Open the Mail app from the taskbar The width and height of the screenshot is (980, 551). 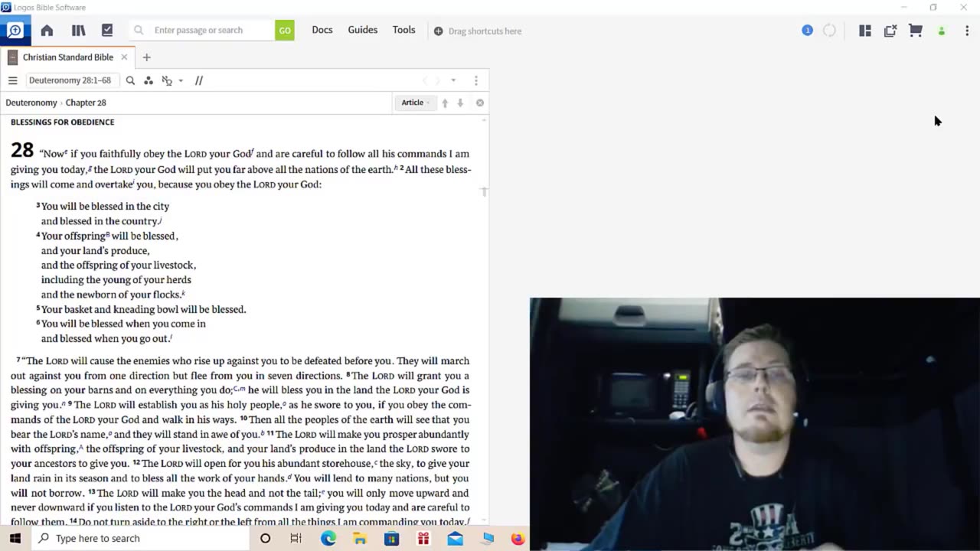455,538
